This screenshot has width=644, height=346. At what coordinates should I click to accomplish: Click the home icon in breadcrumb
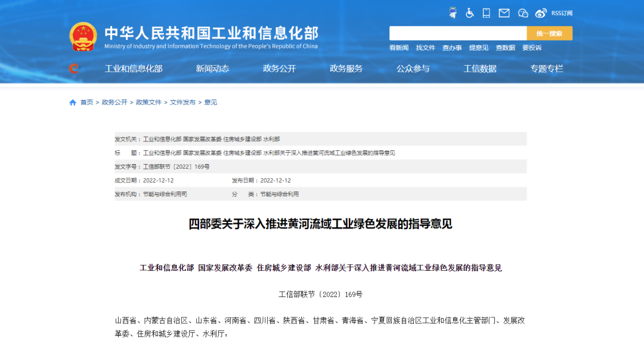(x=73, y=103)
